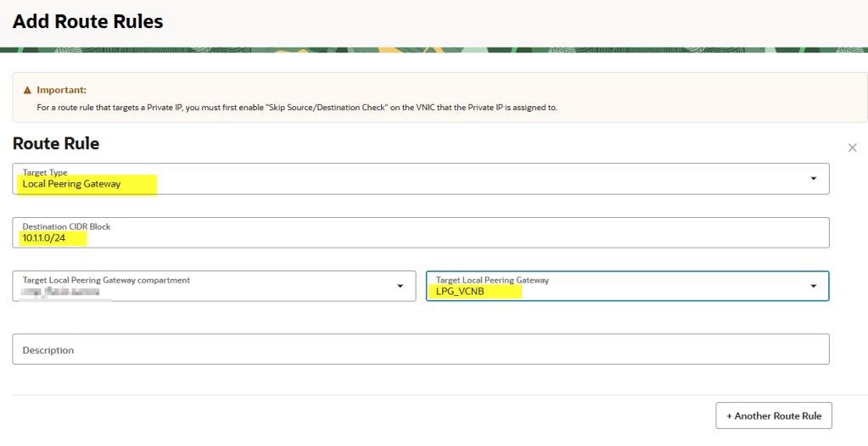Expand the Target Local Peering Gateway arrow

point(813,287)
